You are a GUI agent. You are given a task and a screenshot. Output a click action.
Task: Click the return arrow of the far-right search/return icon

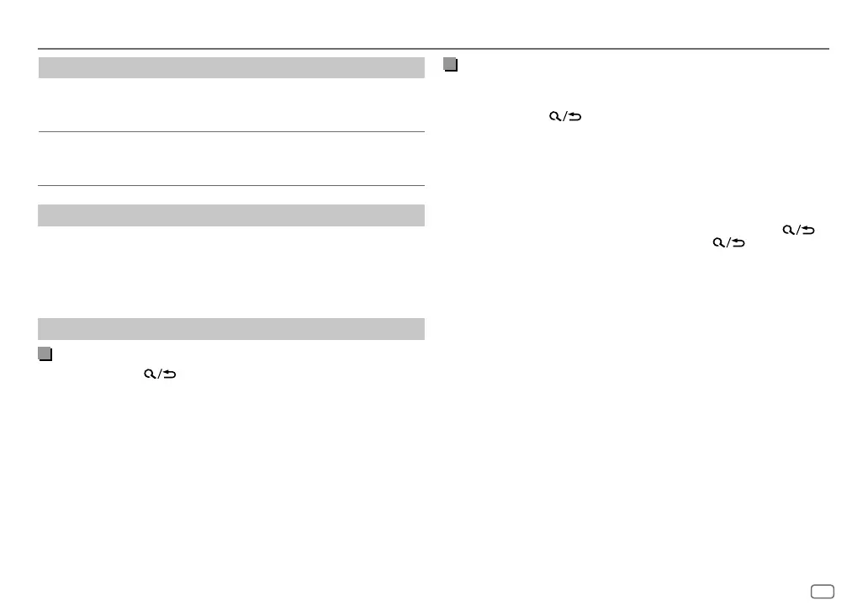coord(808,230)
